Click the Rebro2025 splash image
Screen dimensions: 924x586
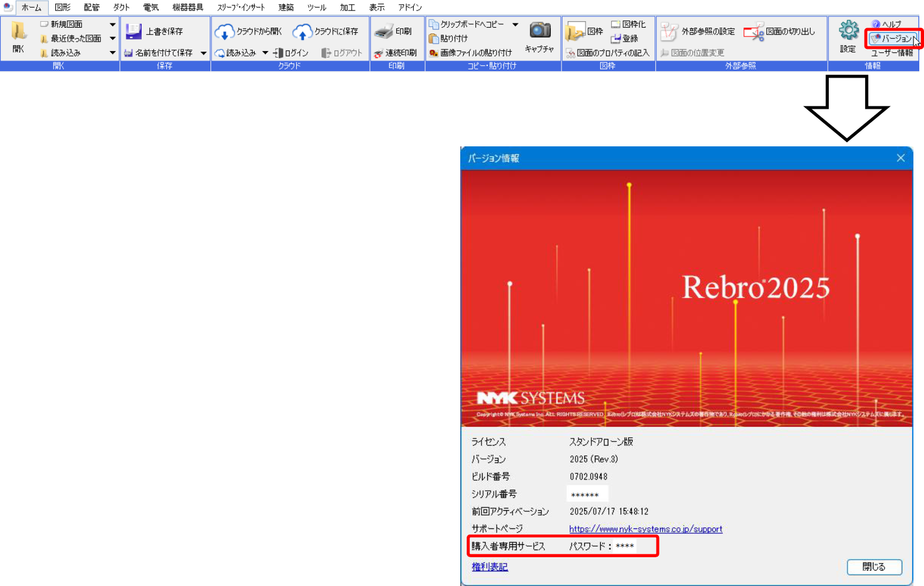687,298
